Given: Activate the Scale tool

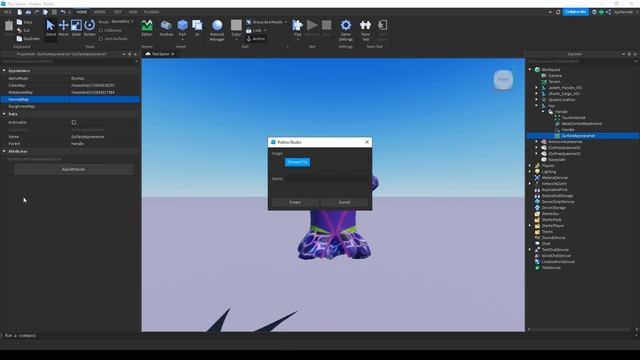Looking at the screenshot, I should (76, 28).
